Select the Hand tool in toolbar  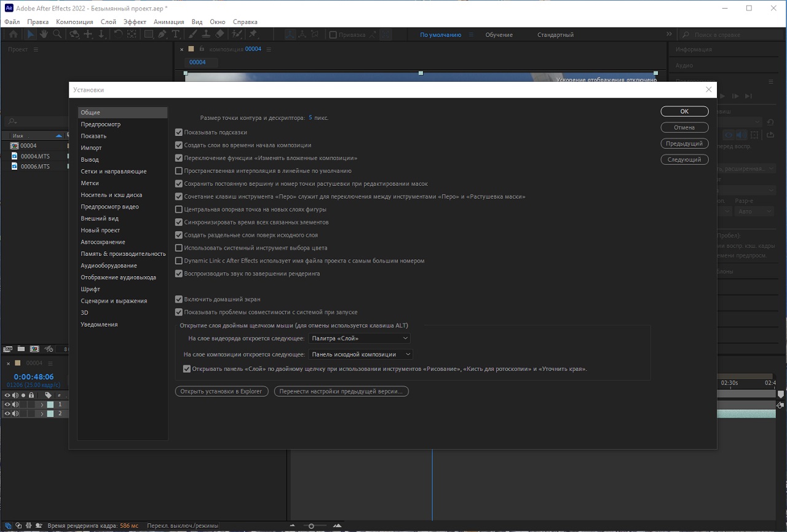point(44,34)
